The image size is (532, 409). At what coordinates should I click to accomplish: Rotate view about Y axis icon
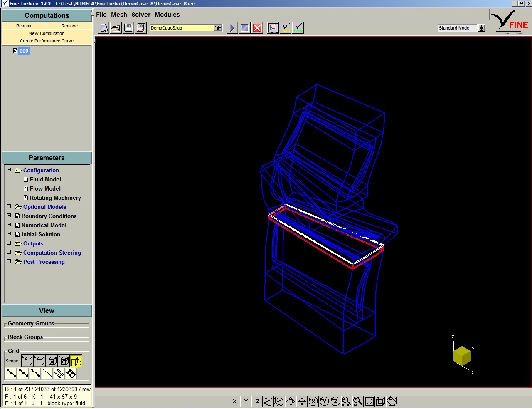(325, 401)
